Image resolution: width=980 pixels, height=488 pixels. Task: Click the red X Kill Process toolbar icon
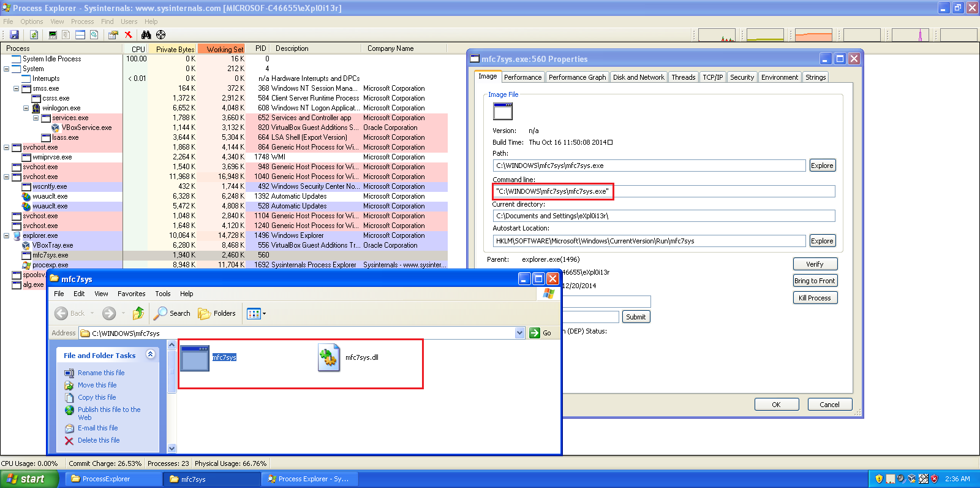128,35
